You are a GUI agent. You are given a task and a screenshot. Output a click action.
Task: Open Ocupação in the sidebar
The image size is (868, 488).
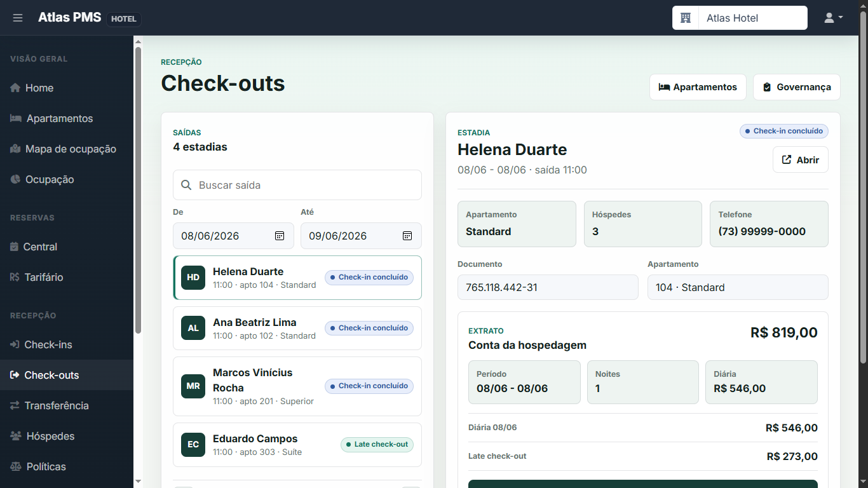click(x=67, y=179)
